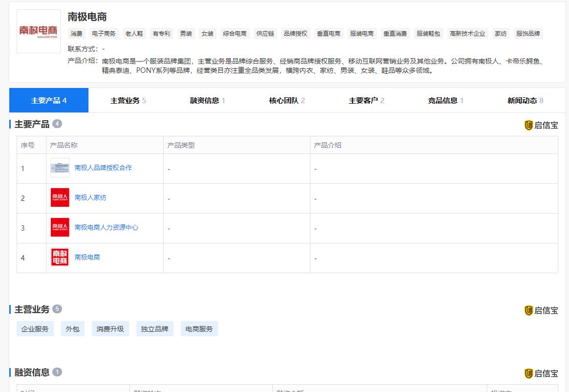This screenshot has height=392, width=569.
Task: Click the 南极电商人力资源中心 logo image
Action: [60, 228]
